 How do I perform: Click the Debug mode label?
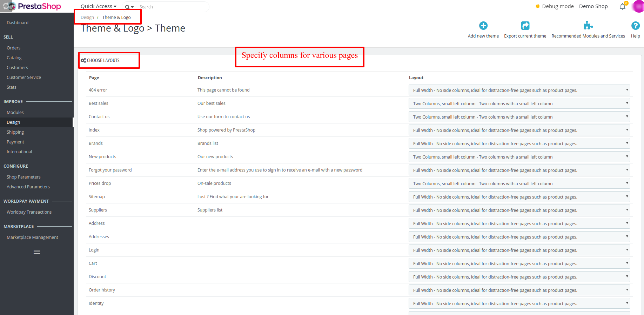[558, 6]
